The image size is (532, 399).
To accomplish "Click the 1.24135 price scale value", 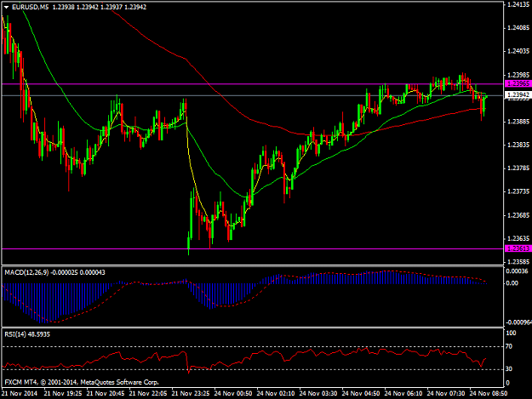I will point(518,4).
